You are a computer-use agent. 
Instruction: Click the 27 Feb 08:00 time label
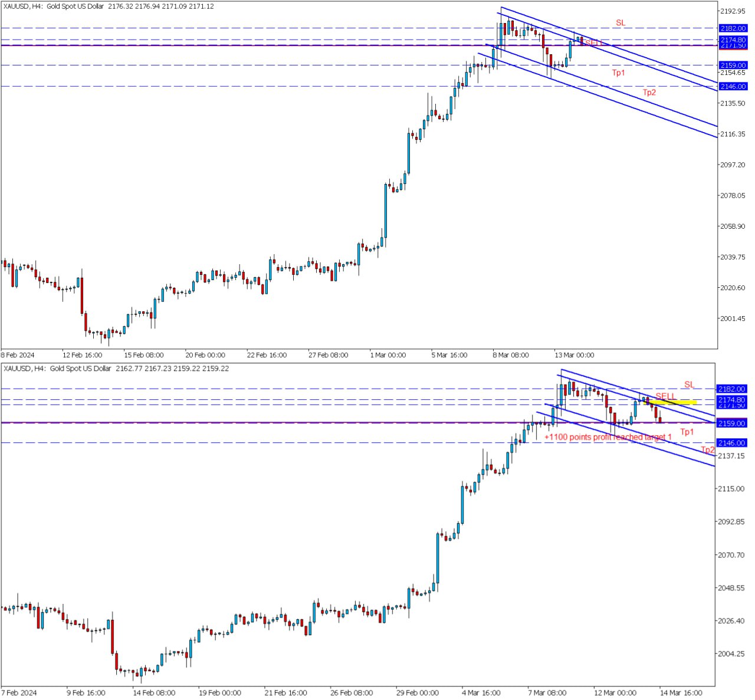point(328,355)
